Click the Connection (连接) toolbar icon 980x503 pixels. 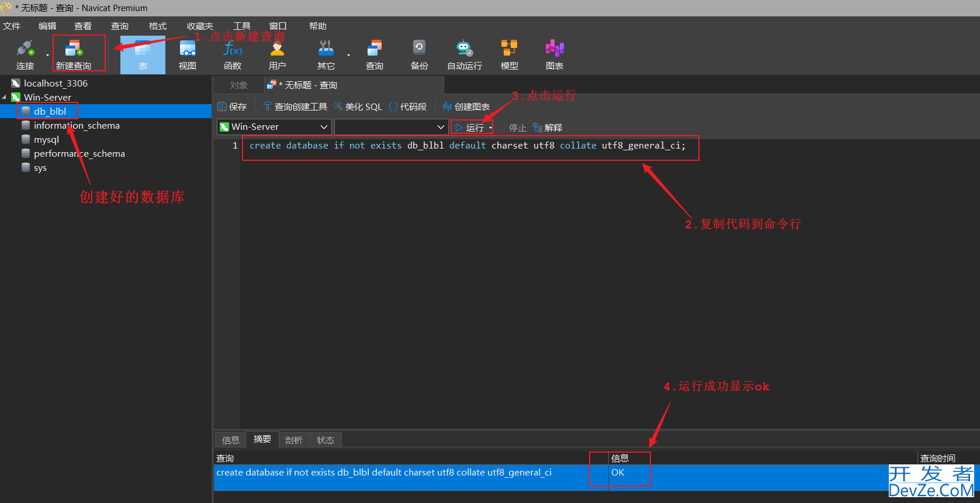[25, 55]
